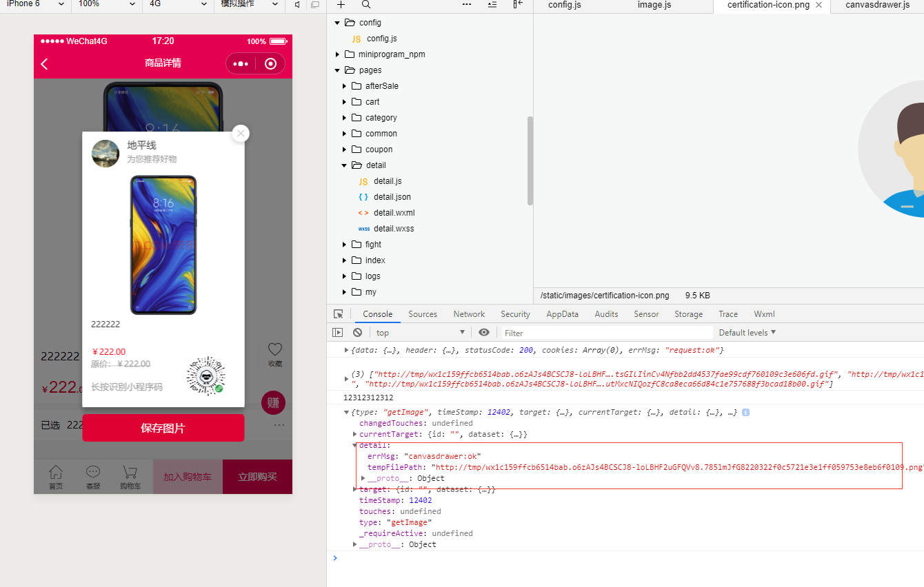Click the 保存图片 button
924x587 pixels.
(x=163, y=428)
